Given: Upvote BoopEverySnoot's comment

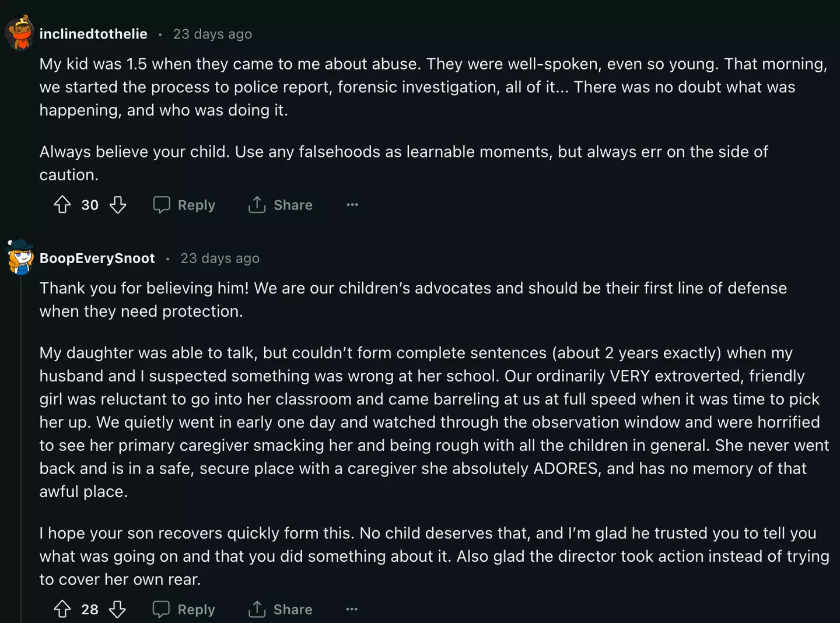Looking at the screenshot, I should tap(62, 610).
